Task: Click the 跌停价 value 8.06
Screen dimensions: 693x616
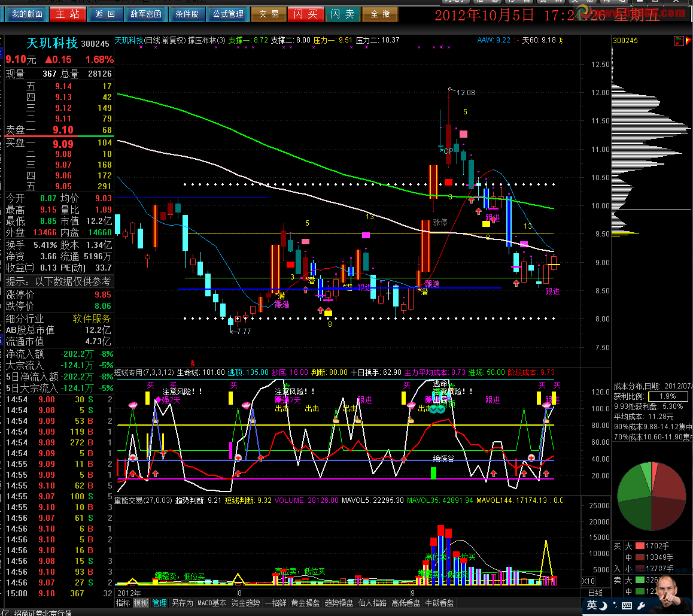Action: [x=103, y=306]
